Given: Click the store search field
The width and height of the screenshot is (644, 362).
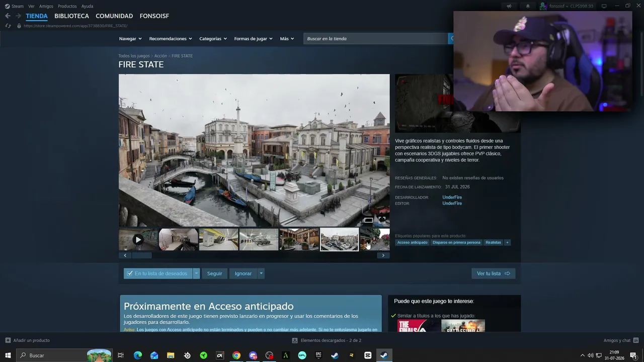Looking at the screenshot, I should [375, 39].
